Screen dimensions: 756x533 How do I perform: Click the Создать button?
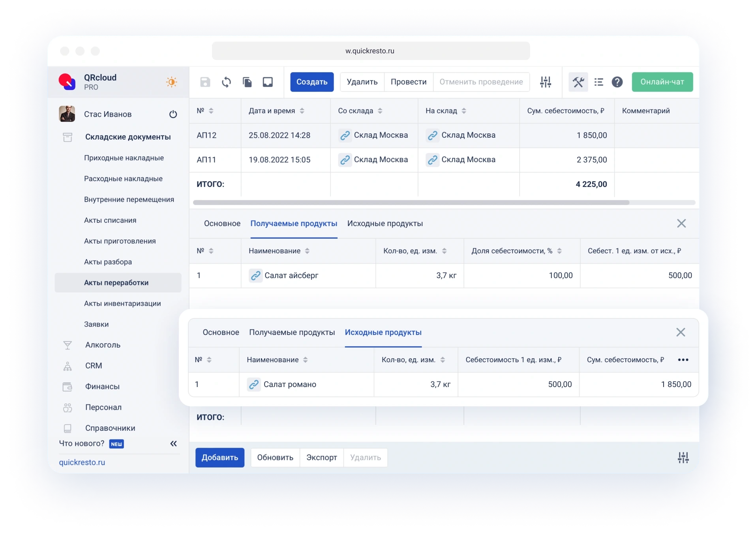(312, 82)
